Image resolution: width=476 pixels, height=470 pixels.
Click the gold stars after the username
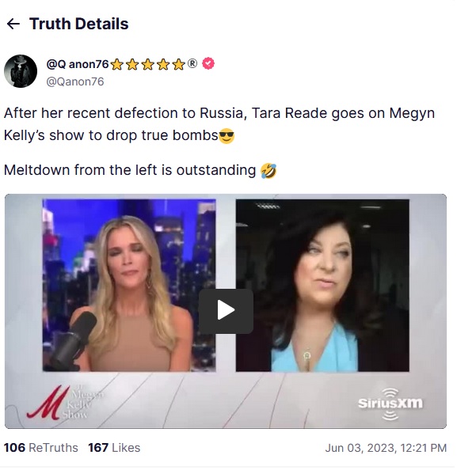pos(147,64)
